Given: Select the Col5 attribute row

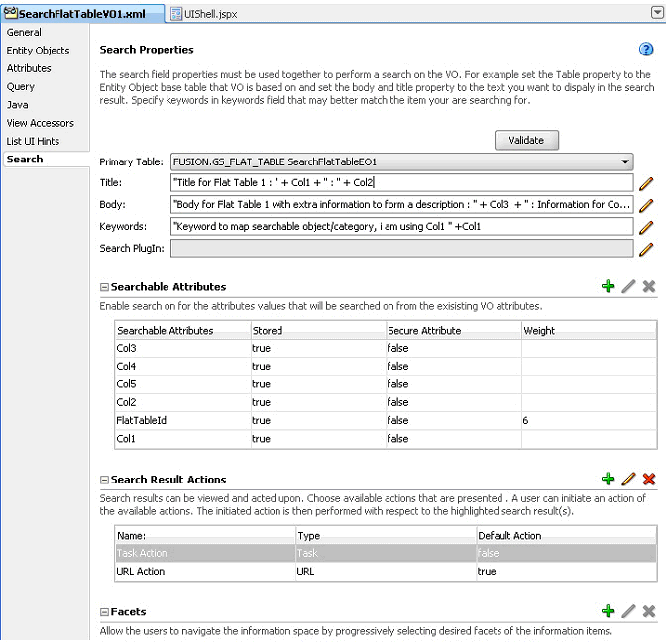Looking at the screenshot, I should (x=386, y=384).
